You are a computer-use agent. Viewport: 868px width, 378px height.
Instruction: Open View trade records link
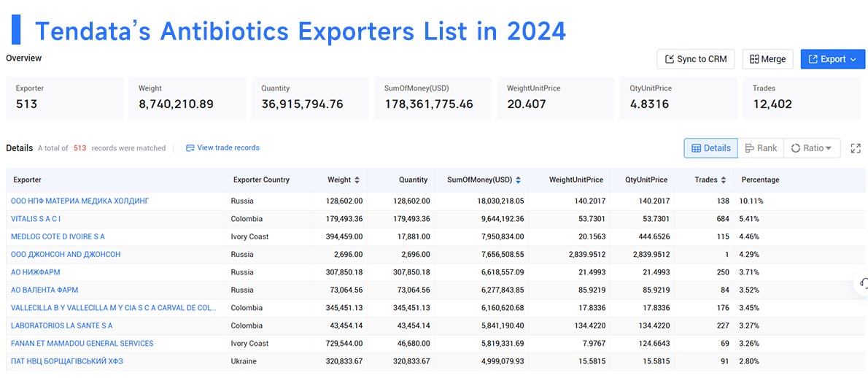point(222,147)
